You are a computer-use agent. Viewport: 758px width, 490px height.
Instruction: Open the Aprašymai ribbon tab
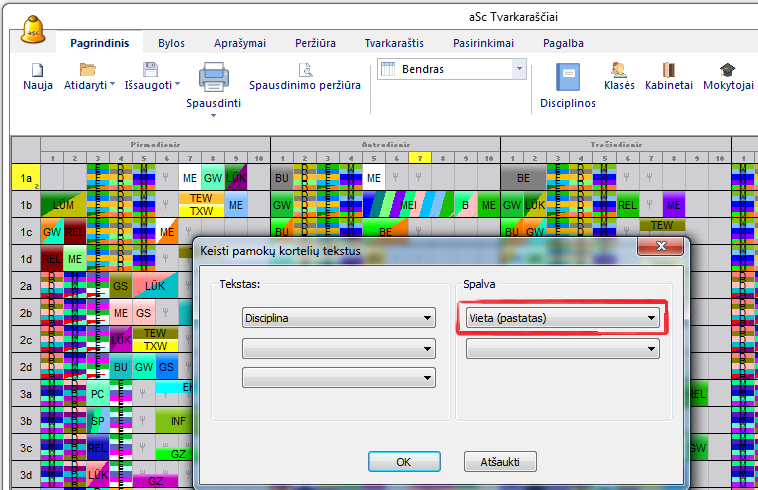click(240, 43)
